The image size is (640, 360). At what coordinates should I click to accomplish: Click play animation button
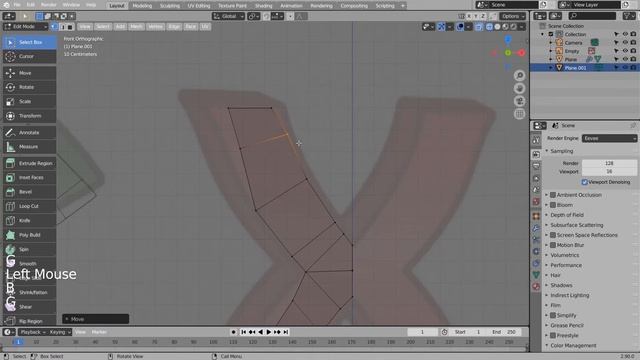click(x=269, y=332)
